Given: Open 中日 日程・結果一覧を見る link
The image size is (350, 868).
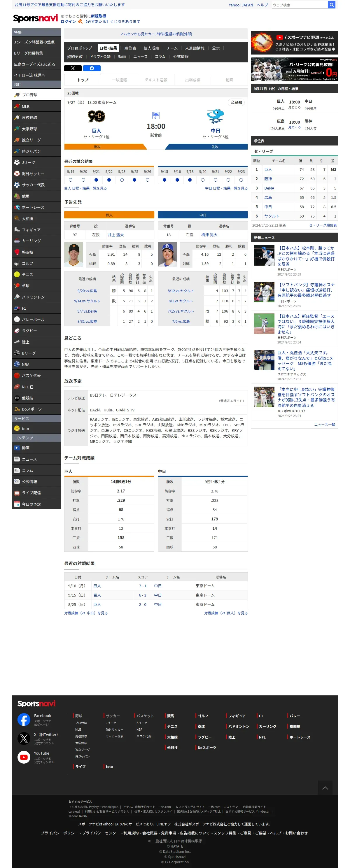Looking at the screenshot, I should pyautogui.click(x=226, y=188).
